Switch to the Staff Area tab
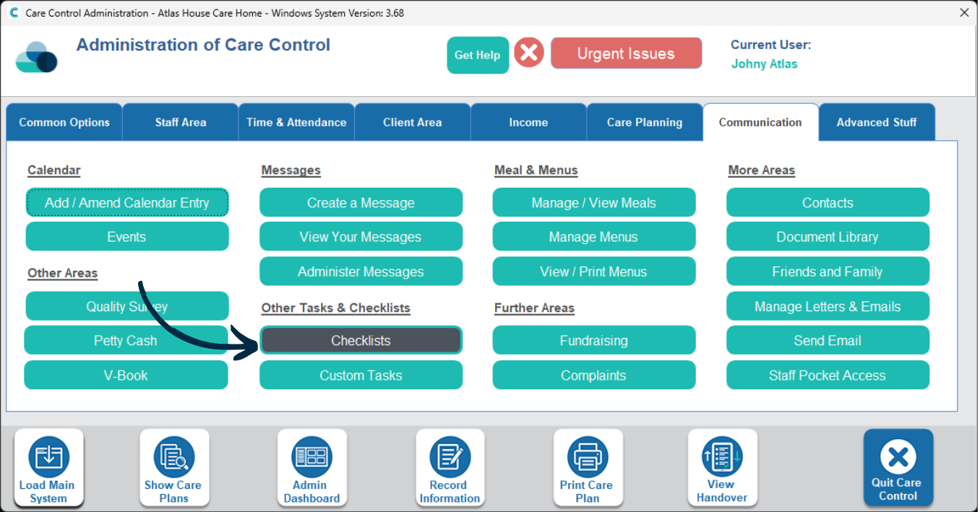 180,122
